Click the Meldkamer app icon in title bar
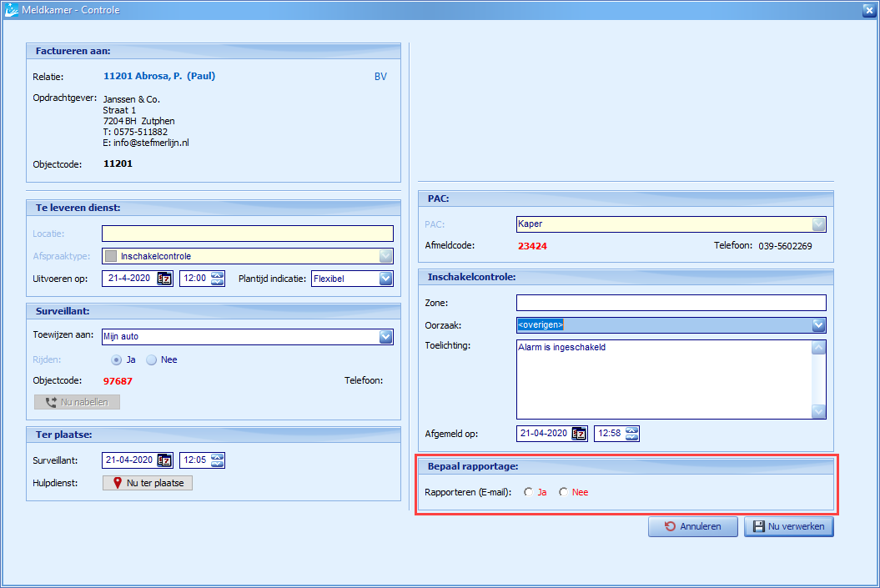Screen dimensions: 880x588 tap(11, 9)
